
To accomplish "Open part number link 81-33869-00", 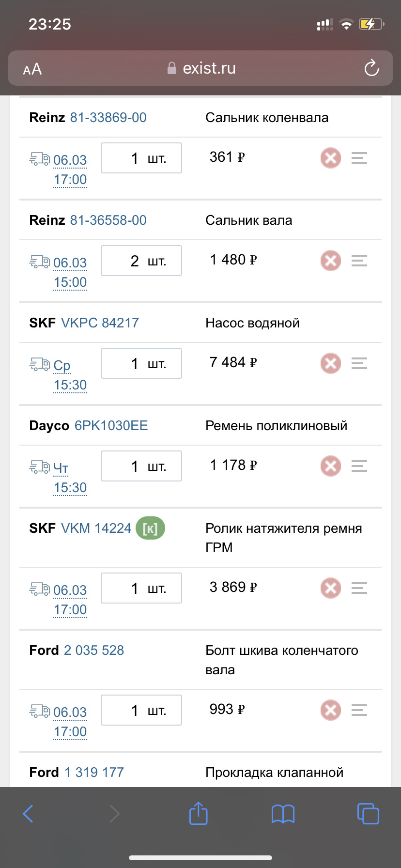I will click(x=108, y=118).
